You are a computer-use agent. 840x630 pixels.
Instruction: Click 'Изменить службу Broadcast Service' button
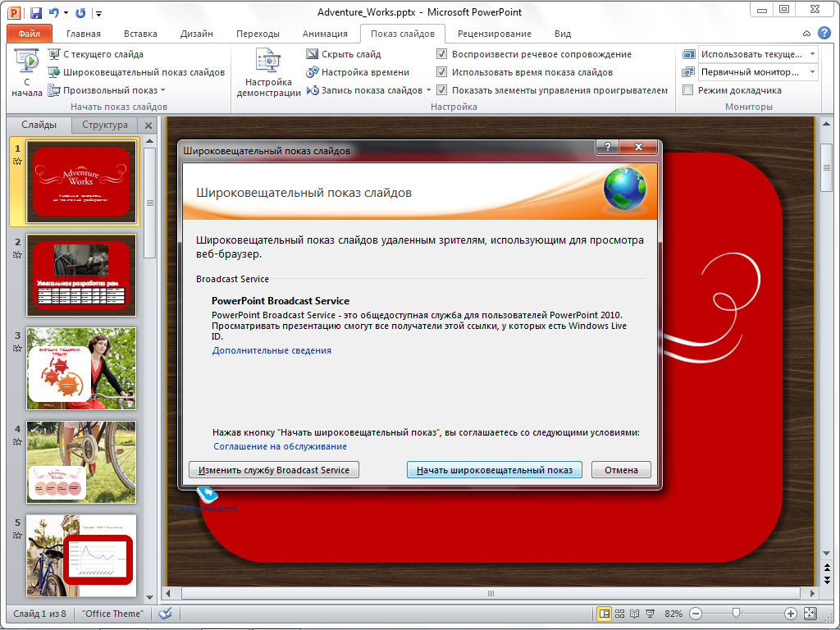274,470
